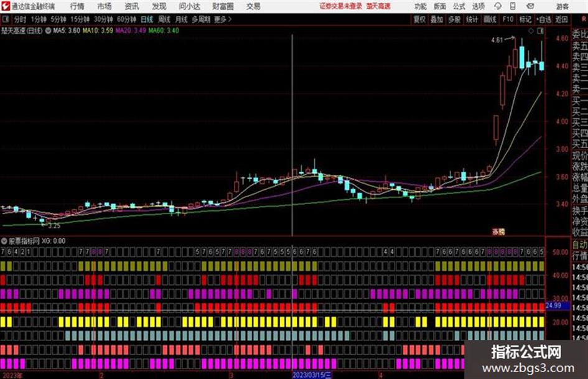Open the mobile phone icon

click(513, 6)
